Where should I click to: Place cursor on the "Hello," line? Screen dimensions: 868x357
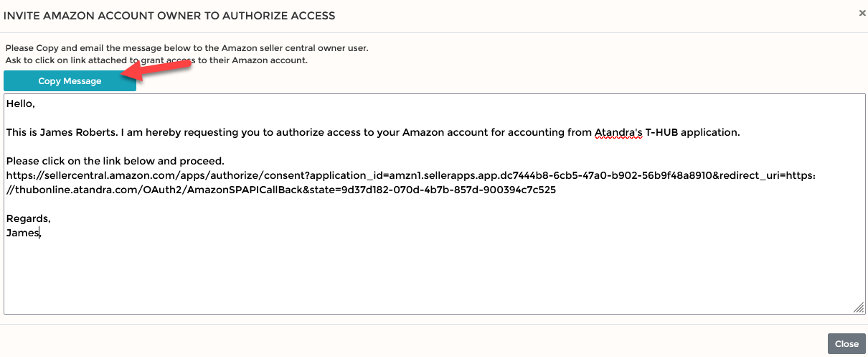click(x=20, y=103)
